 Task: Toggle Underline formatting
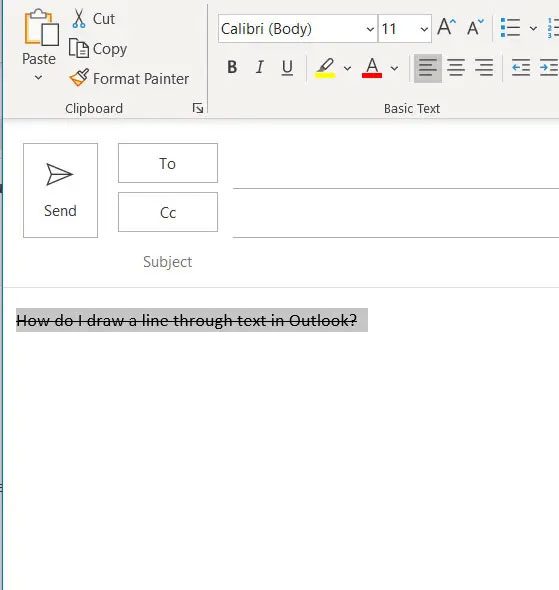pyautogui.click(x=287, y=68)
